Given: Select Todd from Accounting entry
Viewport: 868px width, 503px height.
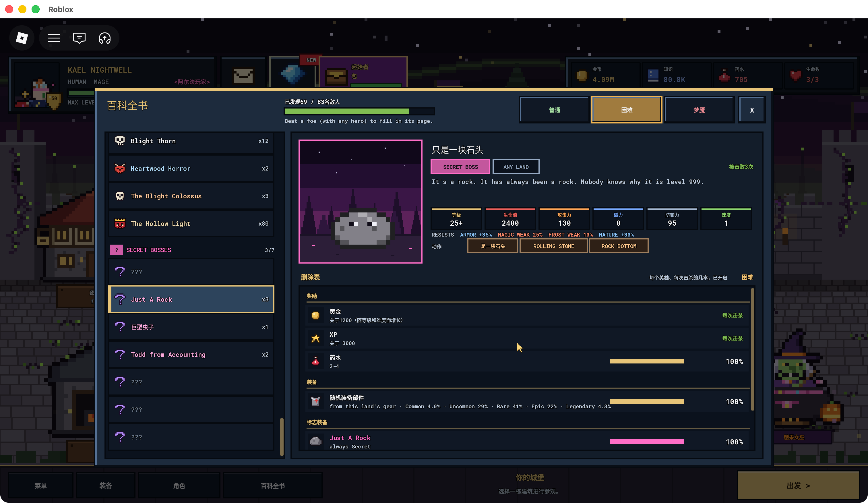Looking at the screenshot, I should 191,355.
